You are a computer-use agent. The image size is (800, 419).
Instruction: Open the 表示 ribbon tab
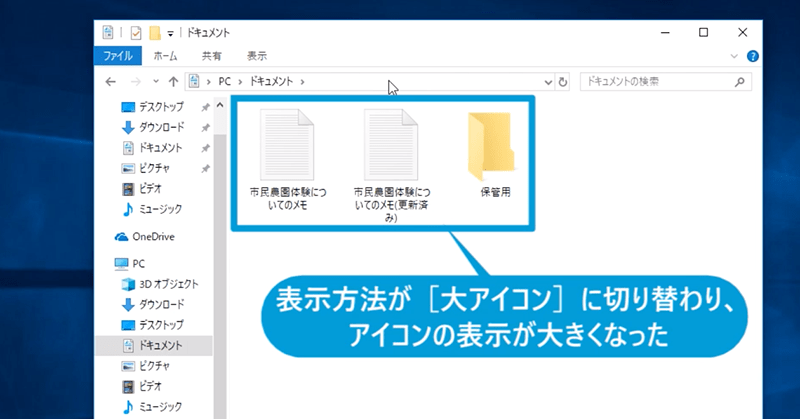coord(257,56)
